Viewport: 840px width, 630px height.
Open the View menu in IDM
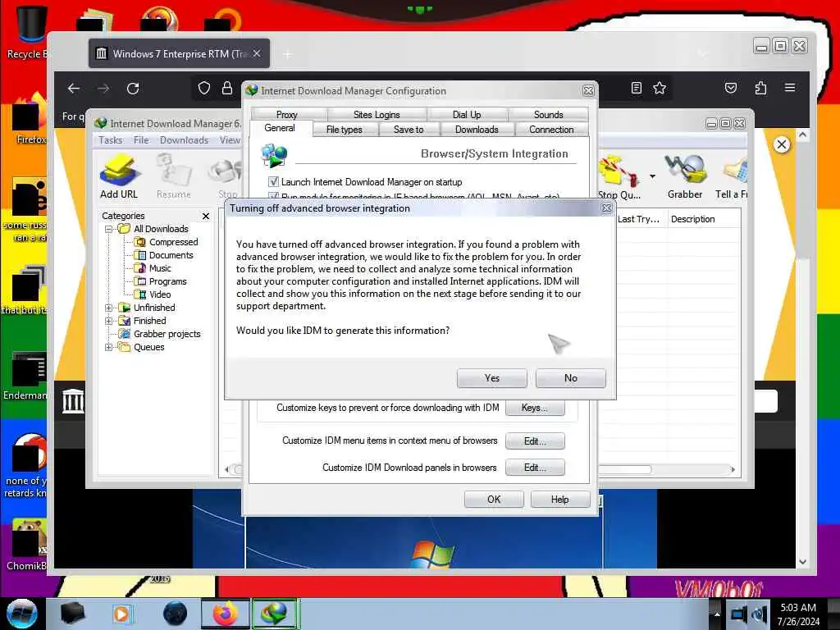(230, 139)
